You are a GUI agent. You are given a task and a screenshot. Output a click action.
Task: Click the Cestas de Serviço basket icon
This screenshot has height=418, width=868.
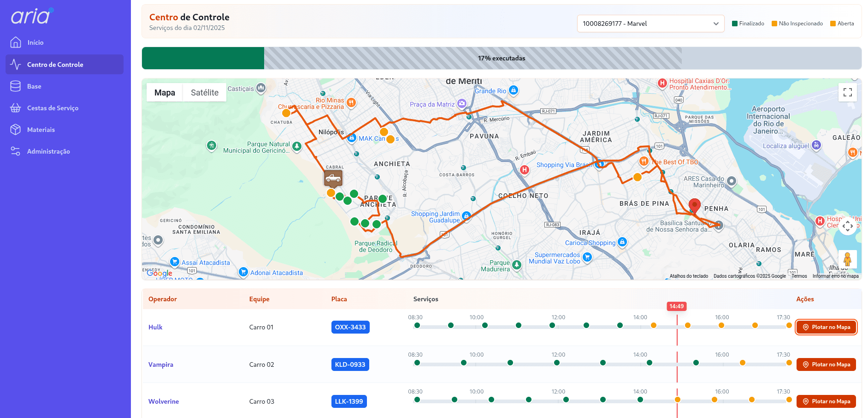[x=16, y=108]
